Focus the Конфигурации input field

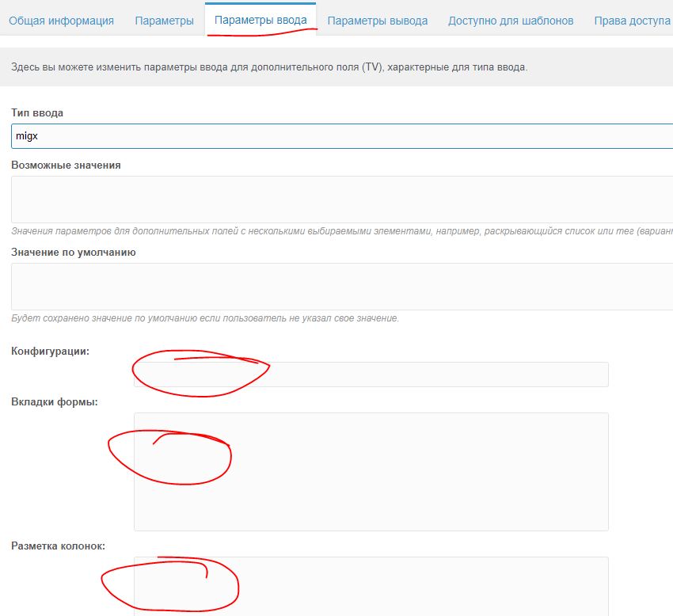371,375
